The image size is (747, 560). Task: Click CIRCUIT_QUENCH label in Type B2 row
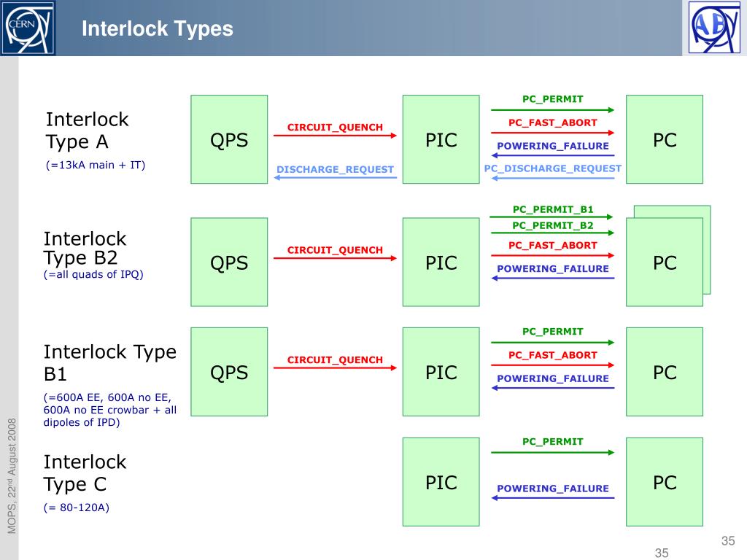335,250
